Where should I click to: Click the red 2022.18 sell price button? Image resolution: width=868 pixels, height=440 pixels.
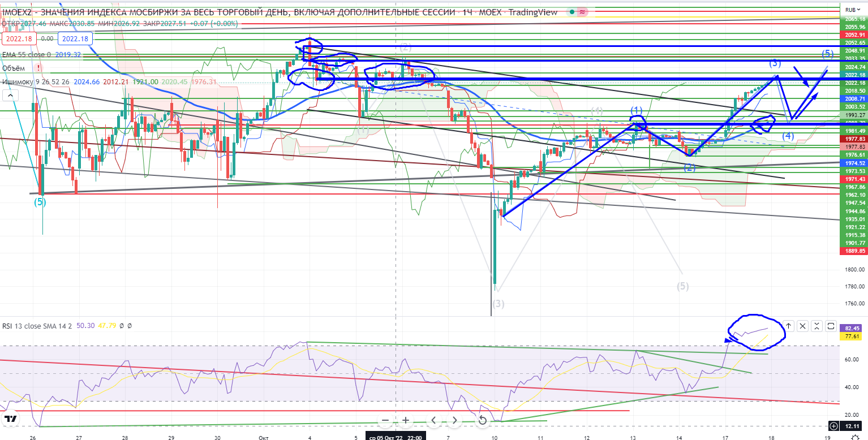pos(19,38)
